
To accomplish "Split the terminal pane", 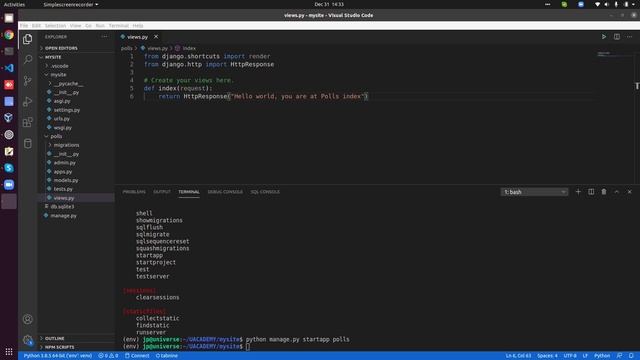I will coord(591,192).
